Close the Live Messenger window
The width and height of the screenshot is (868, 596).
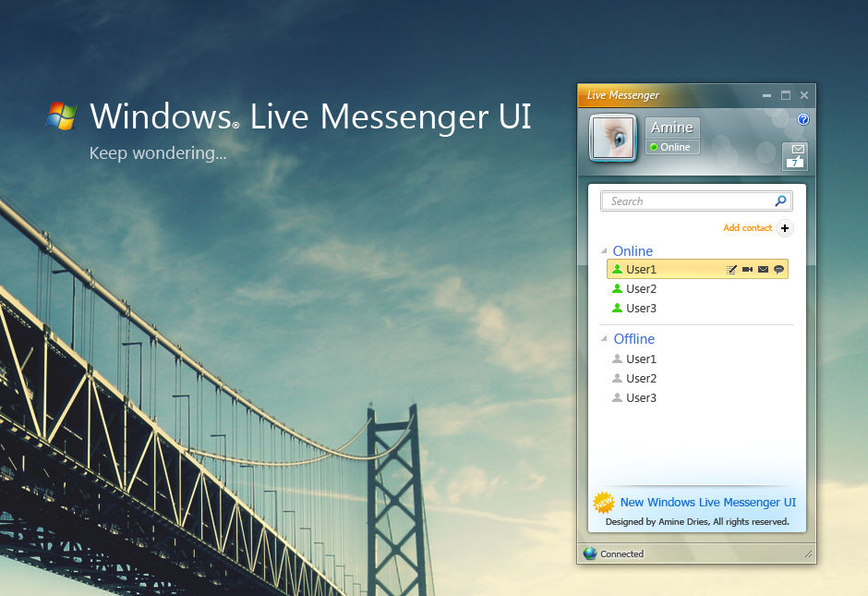point(804,95)
